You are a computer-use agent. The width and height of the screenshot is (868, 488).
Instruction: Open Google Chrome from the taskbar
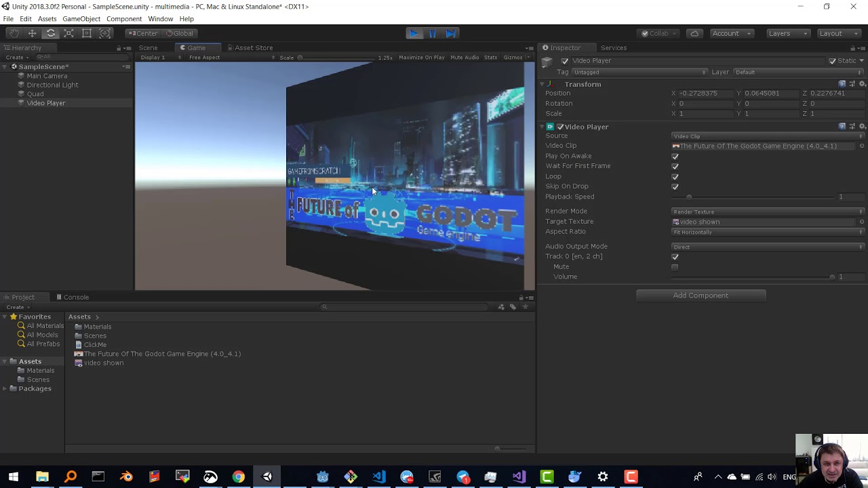[x=238, y=476]
